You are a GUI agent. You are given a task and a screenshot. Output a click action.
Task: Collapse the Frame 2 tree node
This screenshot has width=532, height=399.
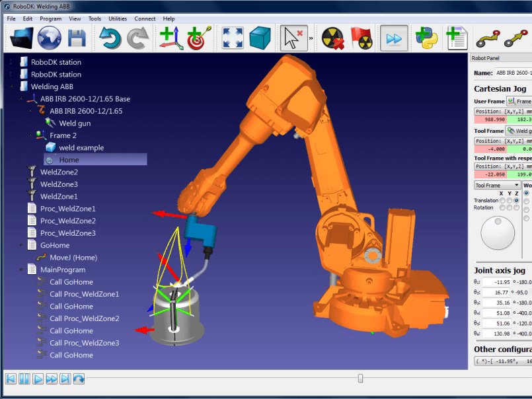(x=30, y=135)
